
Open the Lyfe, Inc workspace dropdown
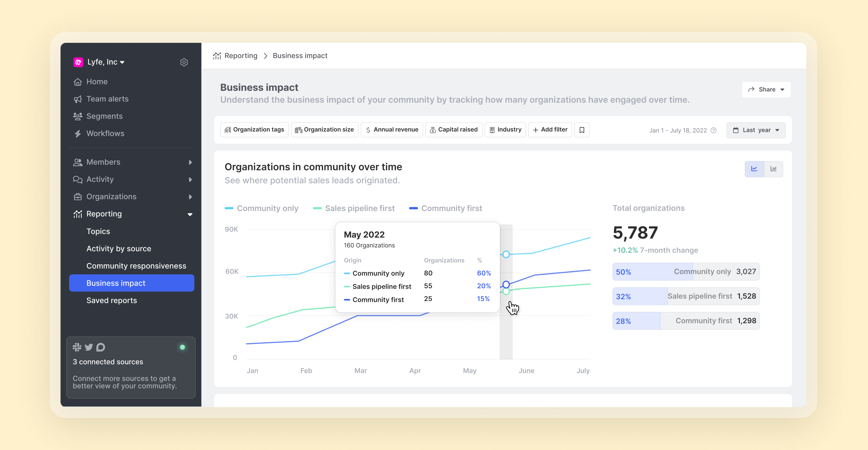point(103,62)
